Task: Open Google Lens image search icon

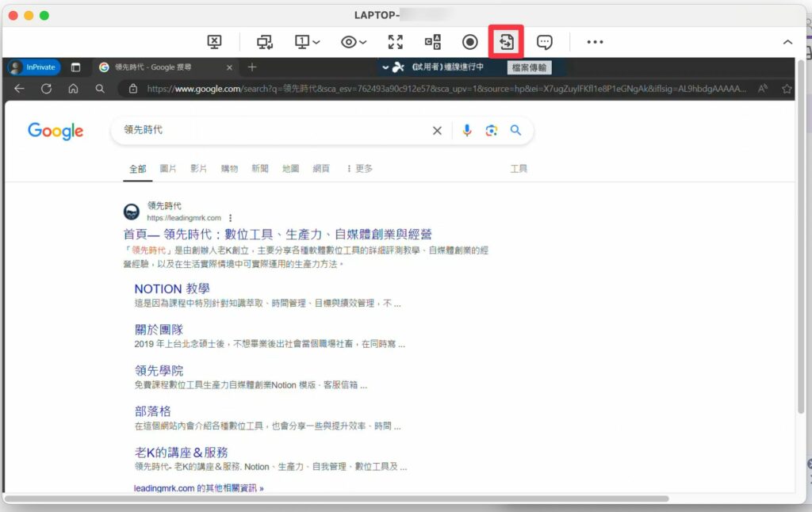Action: click(x=491, y=131)
